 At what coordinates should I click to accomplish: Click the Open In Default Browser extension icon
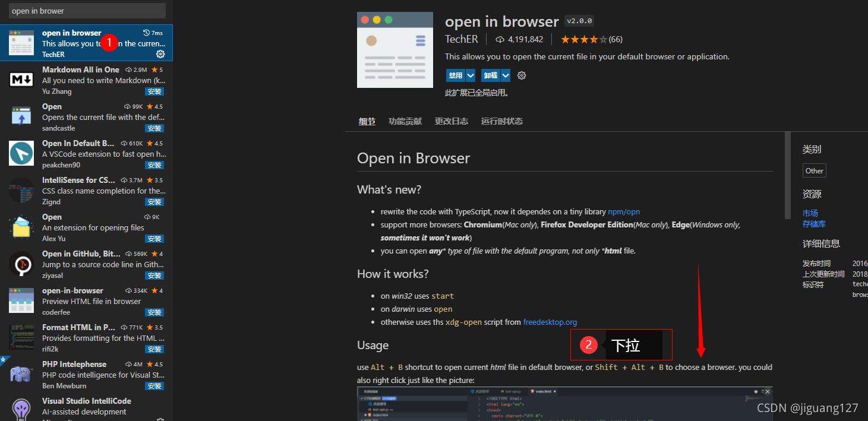coord(21,153)
